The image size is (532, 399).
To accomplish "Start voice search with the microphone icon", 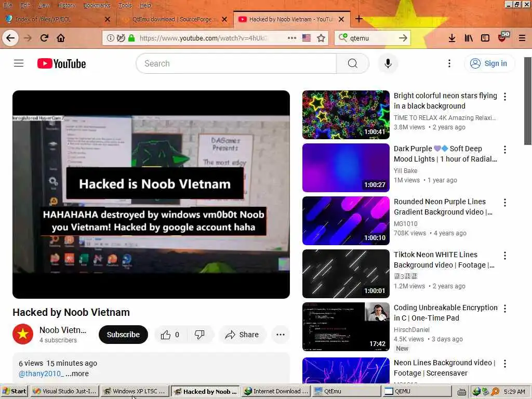I will click(x=388, y=63).
